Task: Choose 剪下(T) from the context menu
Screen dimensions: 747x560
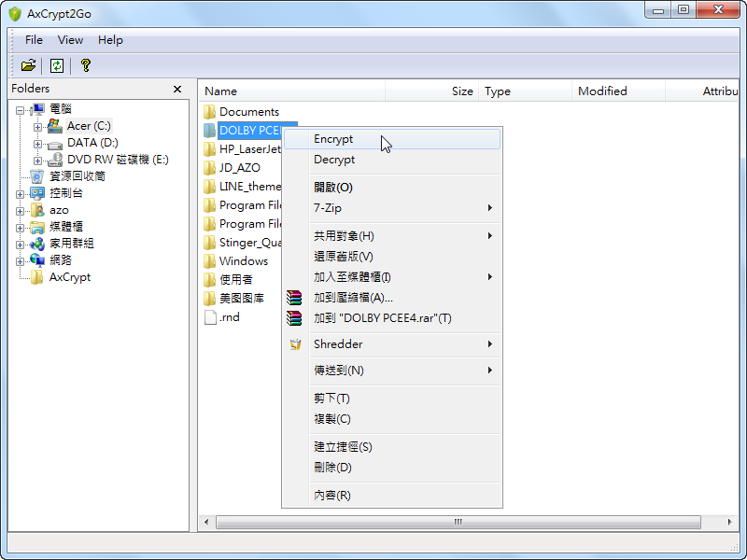Action: [x=391, y=399]
